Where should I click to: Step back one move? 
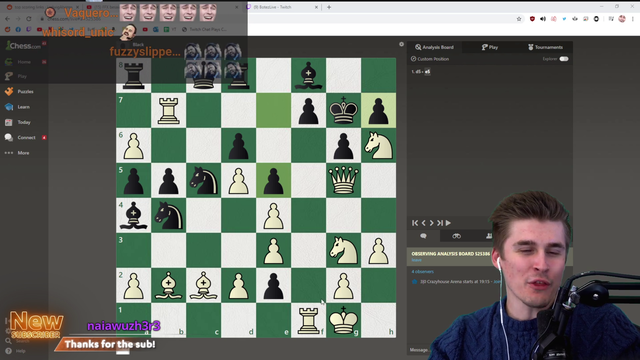(x=423, y=223)
